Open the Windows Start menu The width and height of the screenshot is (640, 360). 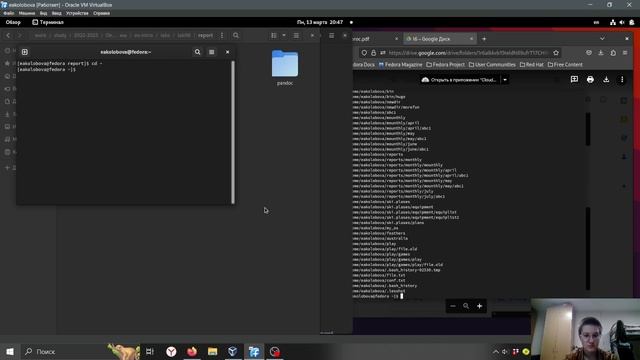pyautogui.click(x=10, y=351)
